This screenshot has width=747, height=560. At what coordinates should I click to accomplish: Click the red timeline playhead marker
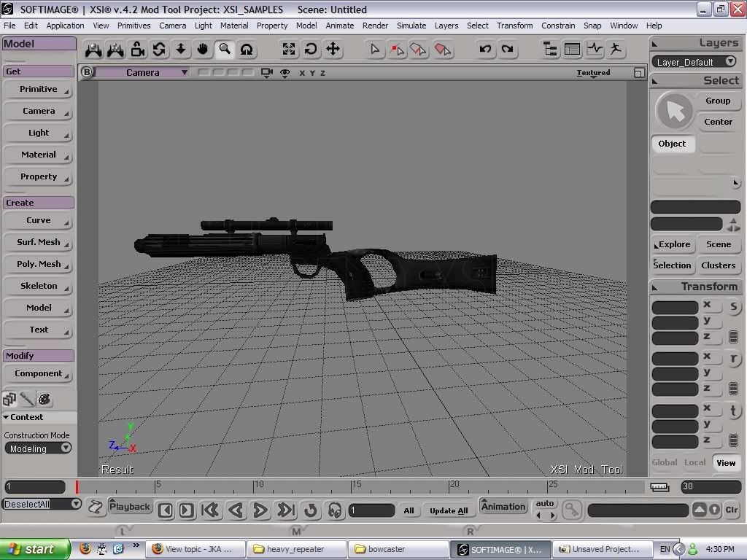(77, 486)
